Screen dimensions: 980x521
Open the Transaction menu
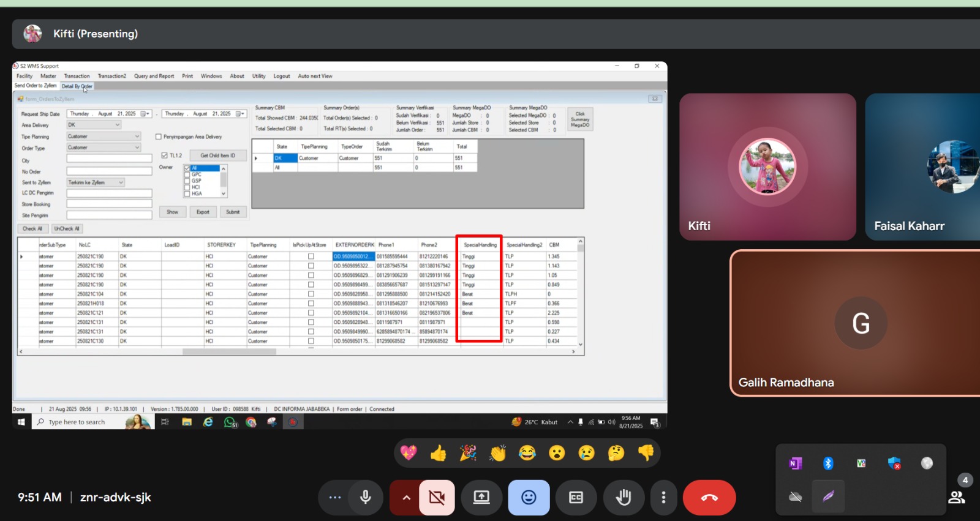(x=77, y=77)
